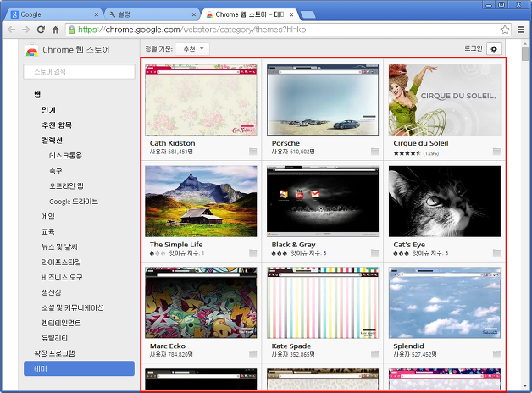
Task: Open the Cat's Eye theme thumbnail
Action: (445, 201)
